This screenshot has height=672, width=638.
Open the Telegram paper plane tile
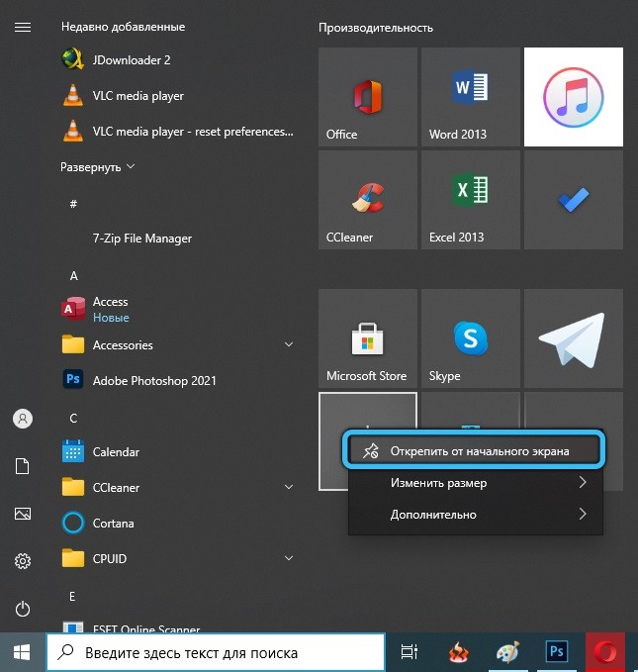pos(574,338)
